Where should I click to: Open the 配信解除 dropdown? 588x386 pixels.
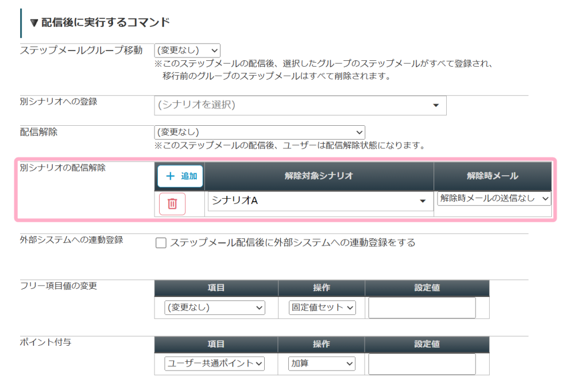point(260,132)
